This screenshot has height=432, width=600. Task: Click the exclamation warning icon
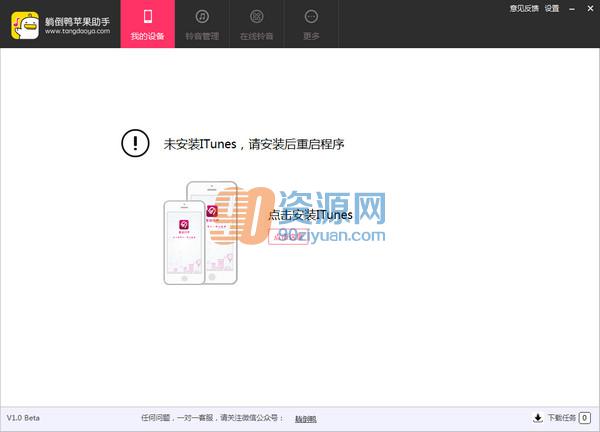pyautogui.click(x=135, y=143)
